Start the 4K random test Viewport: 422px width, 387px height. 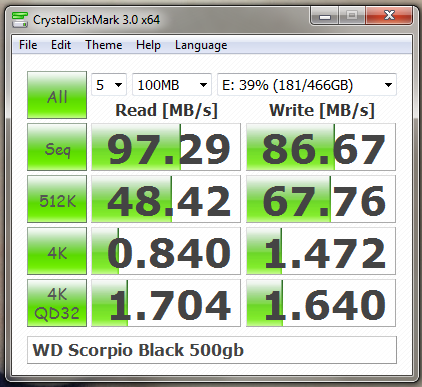[57, 251]
